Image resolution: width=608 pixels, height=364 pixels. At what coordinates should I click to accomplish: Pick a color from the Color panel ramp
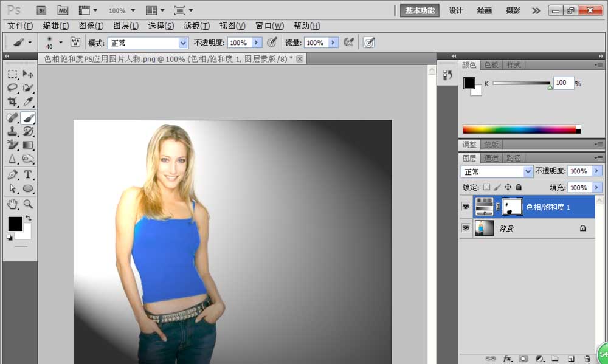pos(522,129)
